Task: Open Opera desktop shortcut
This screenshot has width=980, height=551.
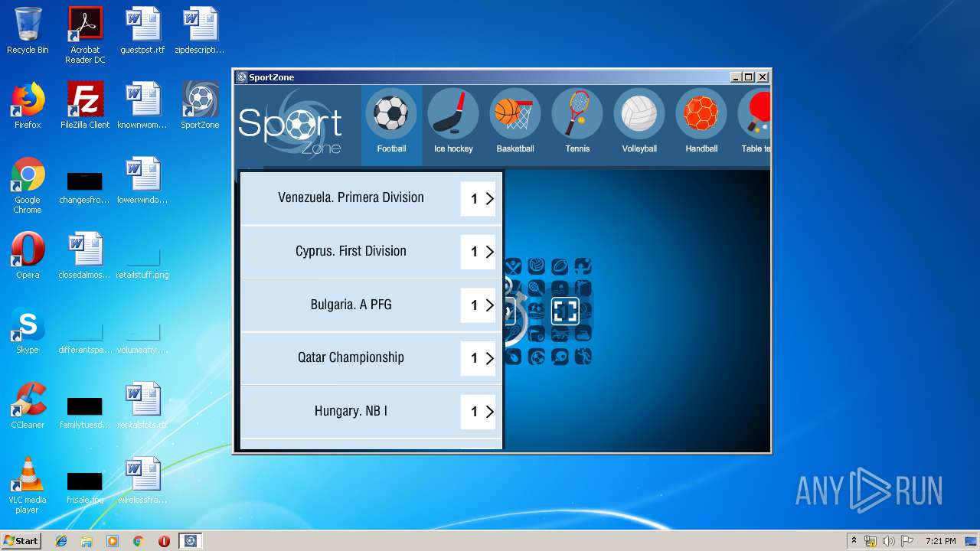Action: click(28, 256)
